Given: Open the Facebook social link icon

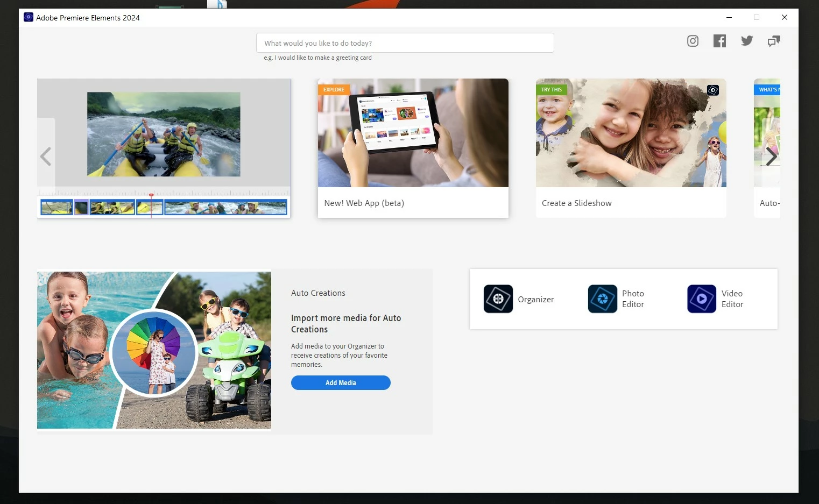Looking at the screenshot, I should point(719,41).
